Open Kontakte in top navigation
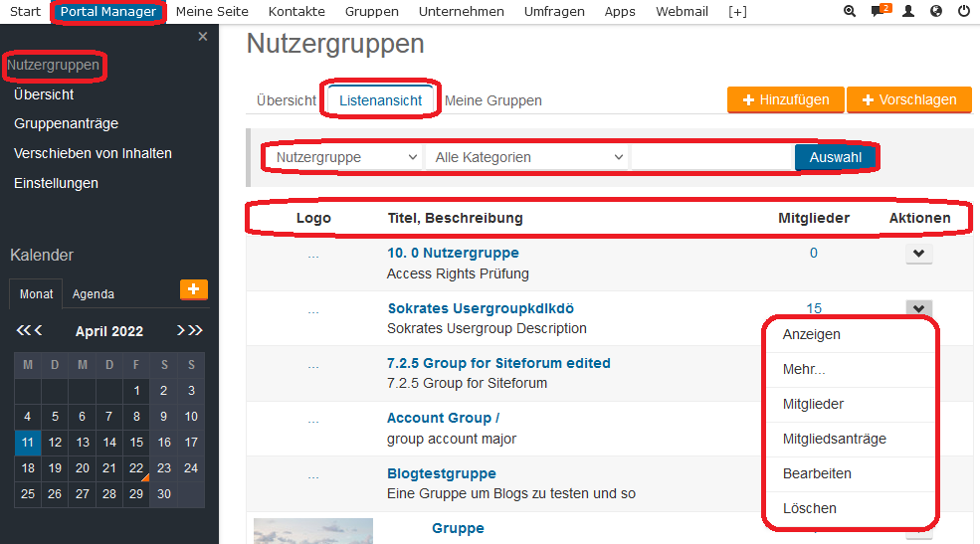 pos(296,11)
